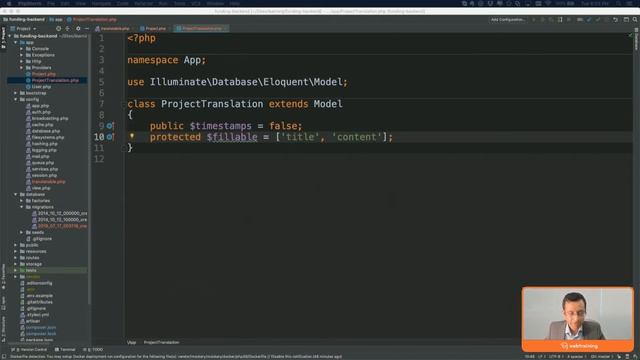Open the Refactor menu
This screenshot has height=360, width=640.
click(x=144, y=3)
